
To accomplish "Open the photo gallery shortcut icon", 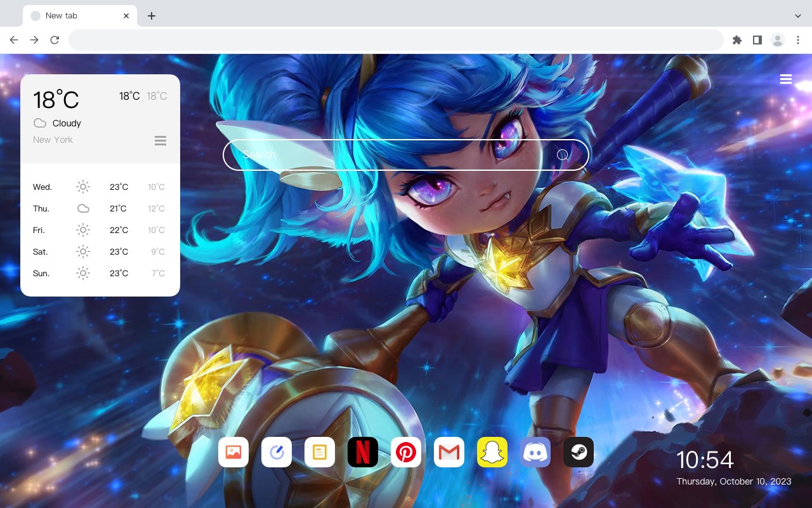I will [233, 452].
